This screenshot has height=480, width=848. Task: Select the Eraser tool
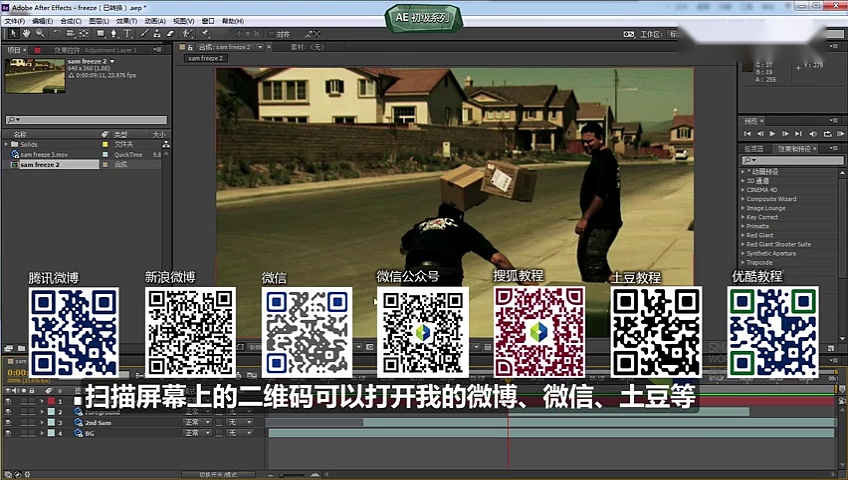(x=170, y=34)
